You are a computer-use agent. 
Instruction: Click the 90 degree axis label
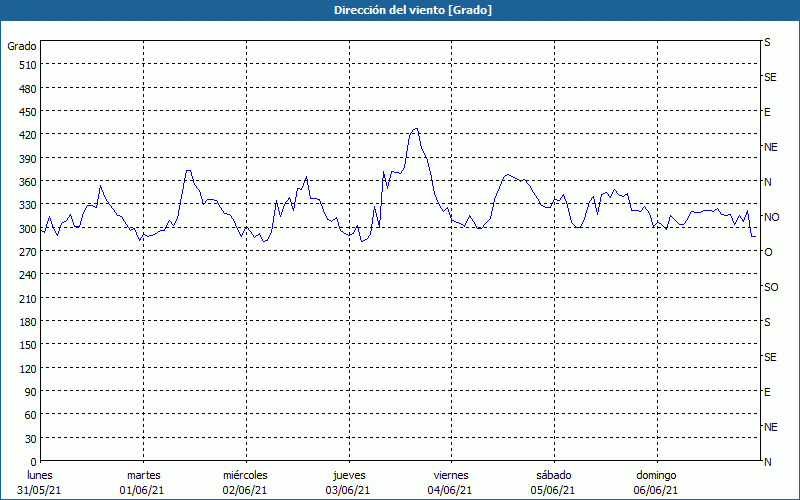pyautogui.click(x=31, y=392)
